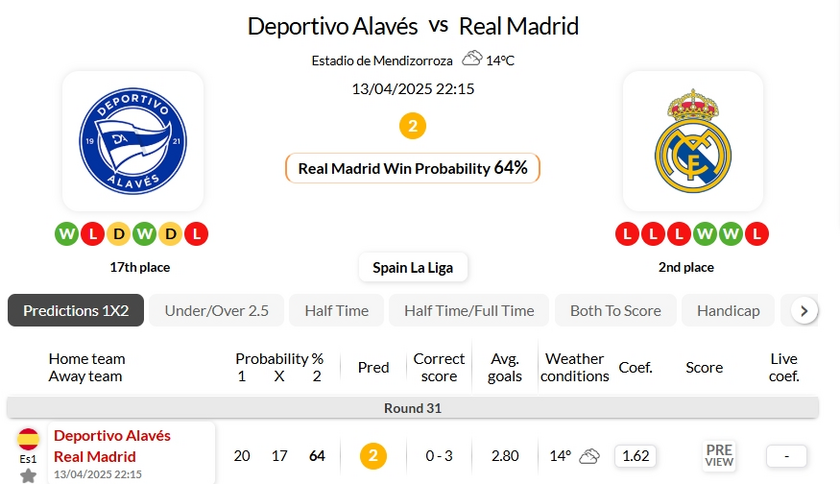Screen dimensions: 840x484
Task: Open the match PREVIEW button
Action: (x=719, y=456)
